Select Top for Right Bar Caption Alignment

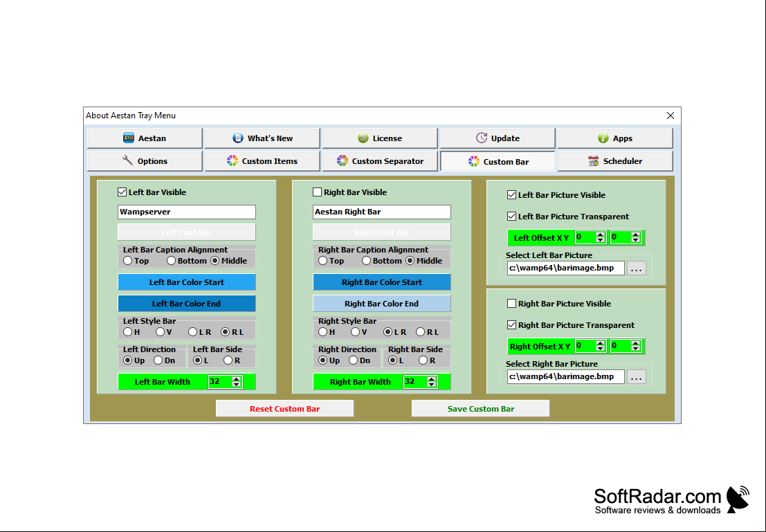click(323, 261)
